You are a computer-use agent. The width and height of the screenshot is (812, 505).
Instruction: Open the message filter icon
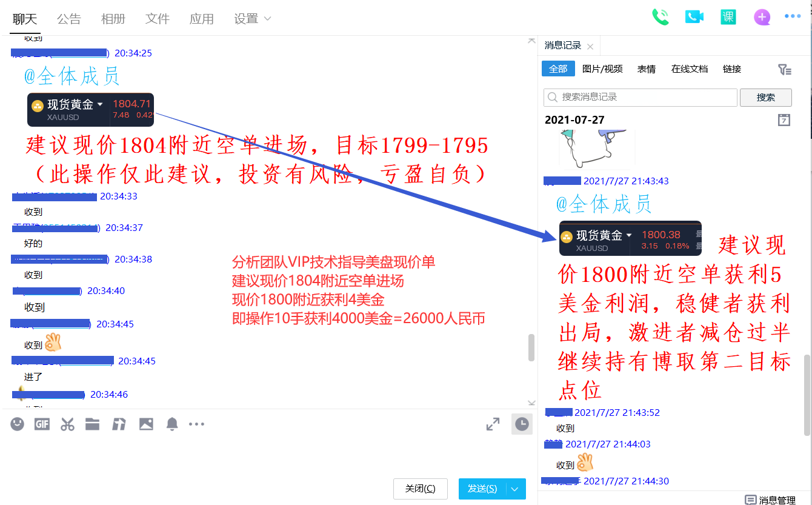coord(785,70)
